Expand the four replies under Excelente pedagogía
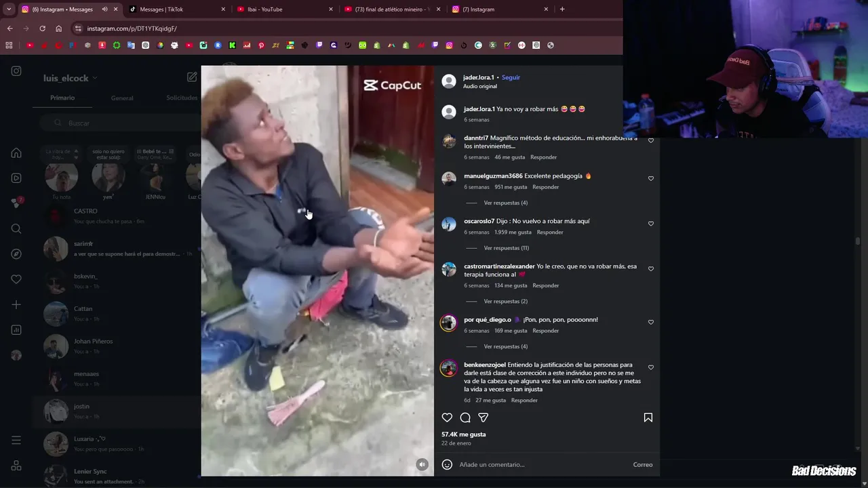 505,203
